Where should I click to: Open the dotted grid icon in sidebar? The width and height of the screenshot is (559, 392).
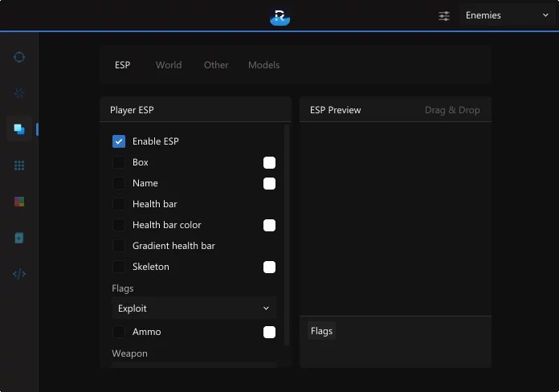[19, 165]
